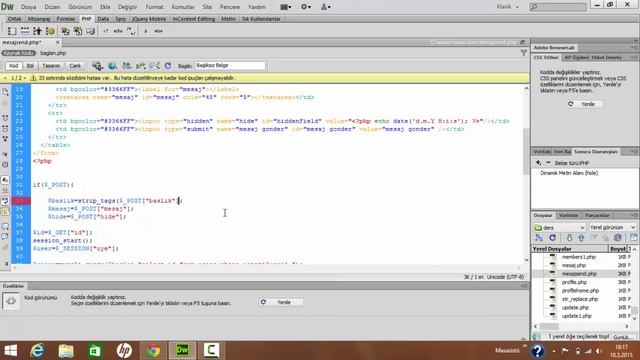This screenshot has width=640, height=360.
Task: Click the Preview in Browser globe icon
Action: (112, 66)
